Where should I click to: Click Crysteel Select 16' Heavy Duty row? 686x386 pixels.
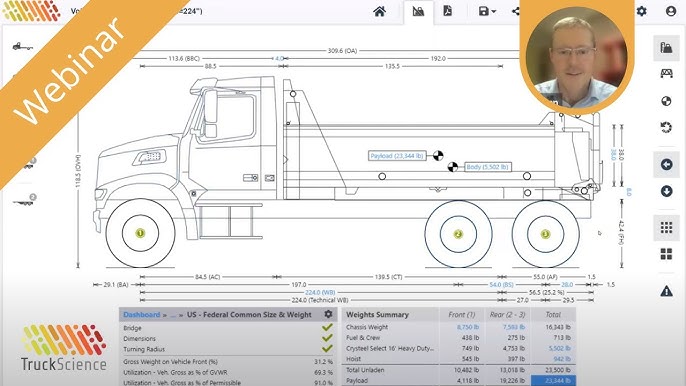click(x=390, y=348)
